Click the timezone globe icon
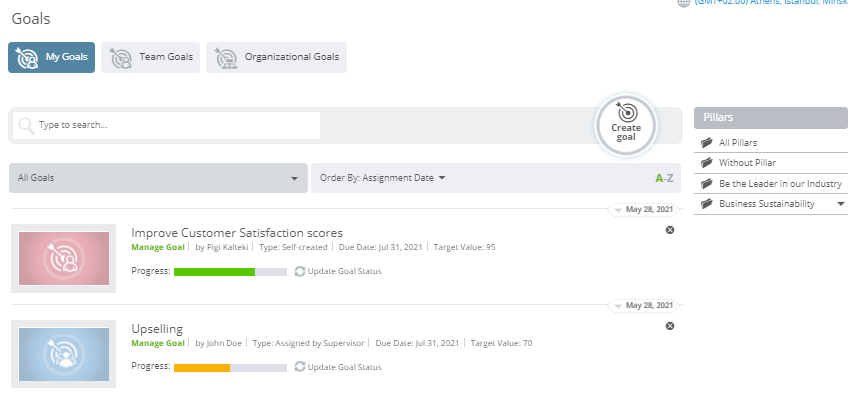 (x=683, y=3)
